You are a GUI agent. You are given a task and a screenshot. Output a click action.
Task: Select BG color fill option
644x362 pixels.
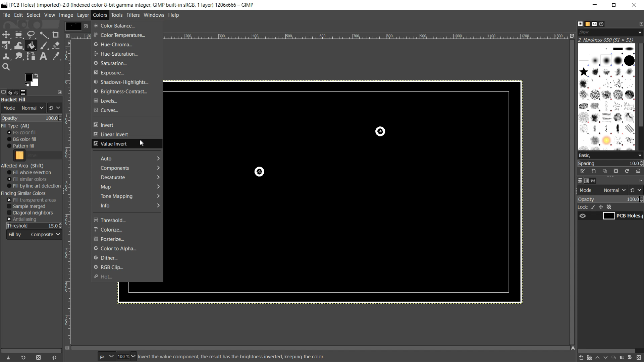[x=9, y=139]
